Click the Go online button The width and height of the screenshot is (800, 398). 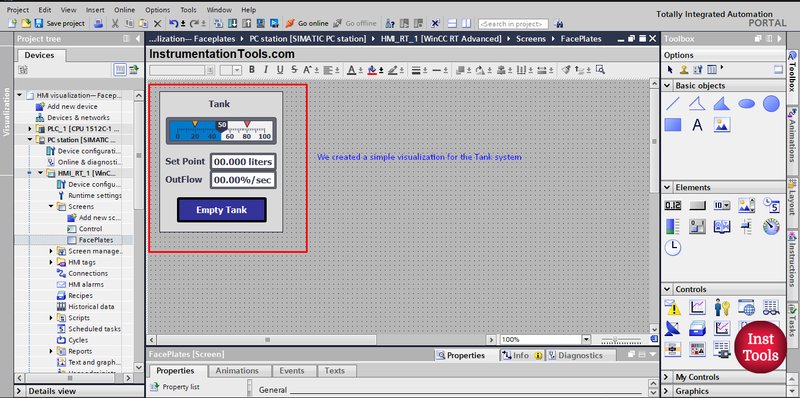307,23
